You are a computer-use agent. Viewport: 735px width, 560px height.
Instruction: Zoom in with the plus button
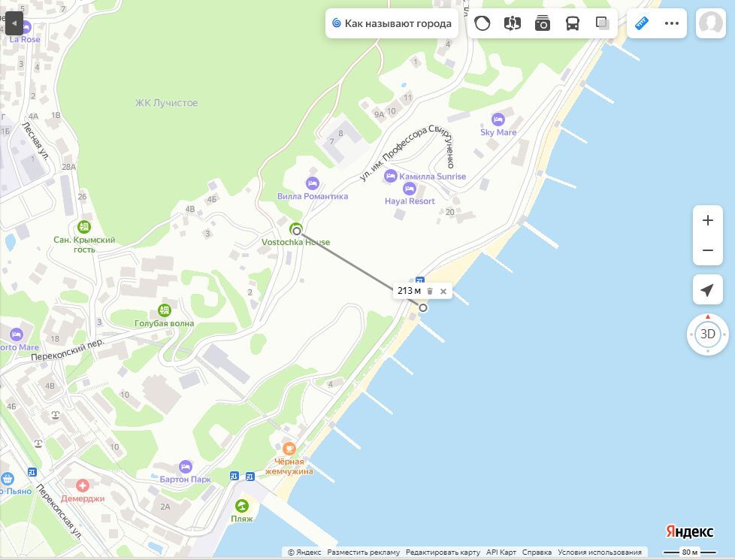pos(708,220)
